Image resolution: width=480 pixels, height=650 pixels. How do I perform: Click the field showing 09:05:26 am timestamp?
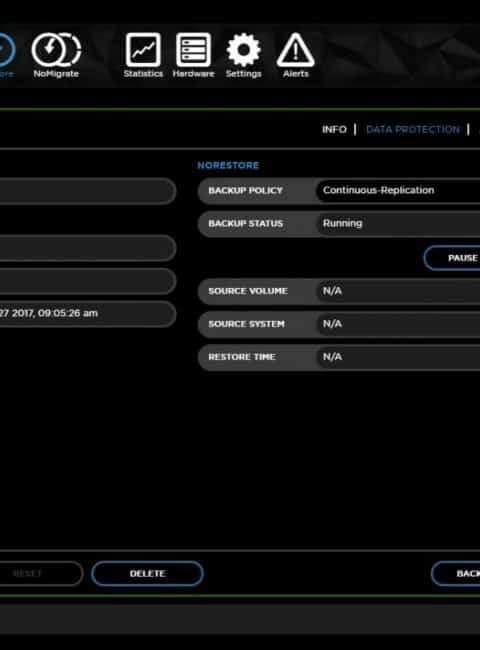coord(88,314)
